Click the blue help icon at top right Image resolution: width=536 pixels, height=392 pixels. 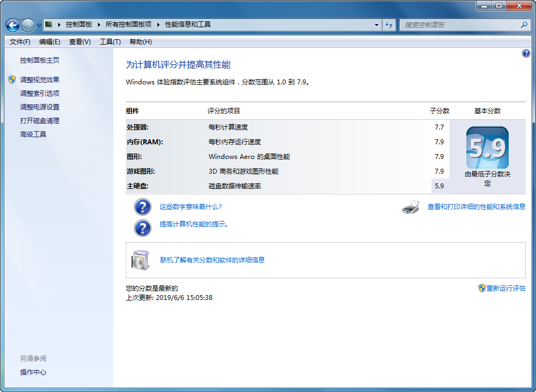[x=526, y=53]
